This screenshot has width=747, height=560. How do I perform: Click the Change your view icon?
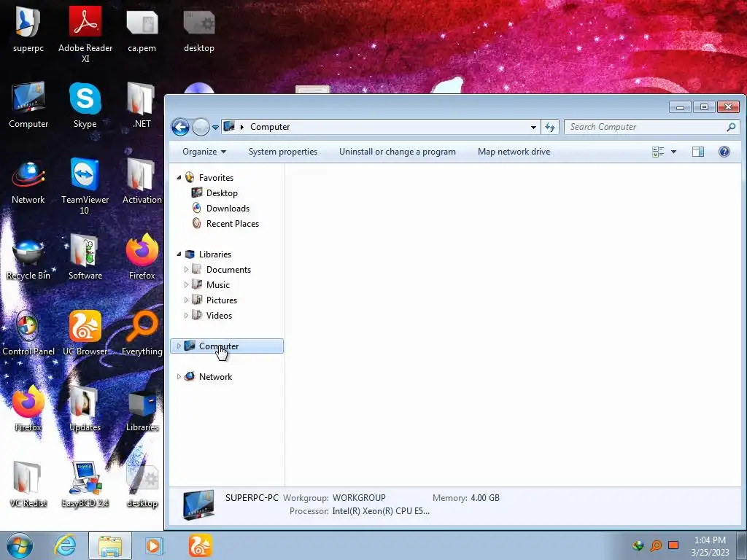pyautogui.click(x=658, y=152)
